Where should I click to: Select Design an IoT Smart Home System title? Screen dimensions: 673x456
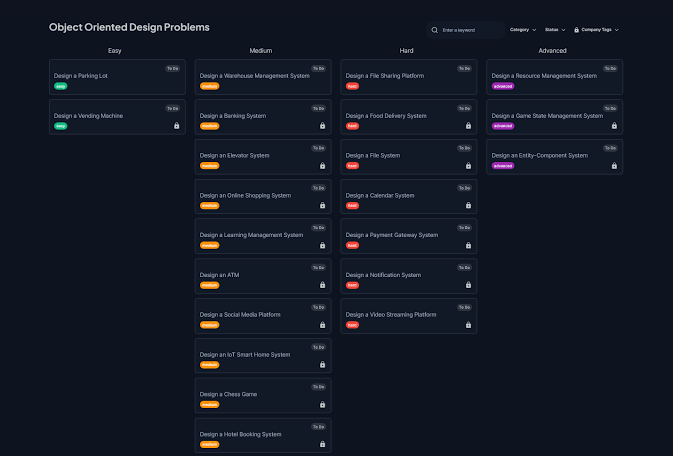(x=245, y=355)
